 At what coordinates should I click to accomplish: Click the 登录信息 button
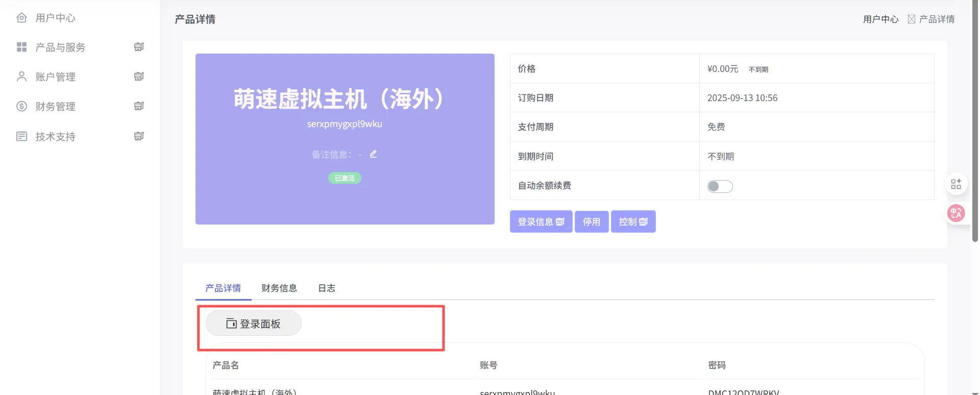click(541, 221)
